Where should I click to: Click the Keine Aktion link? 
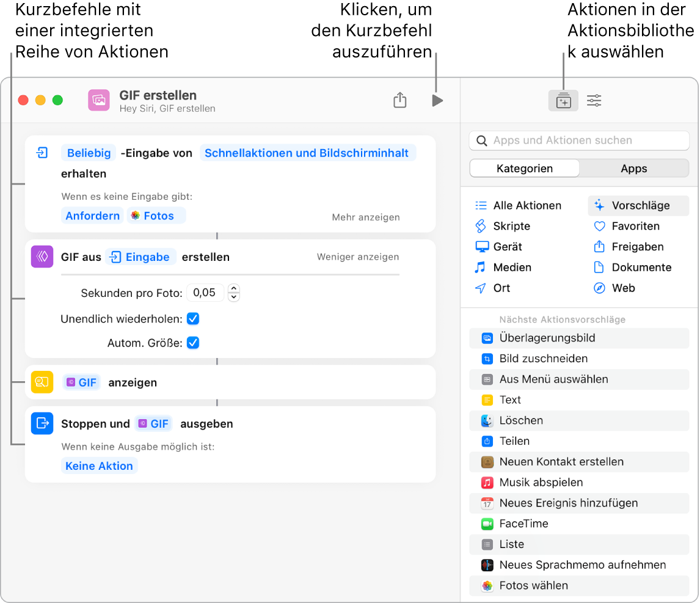99,466
